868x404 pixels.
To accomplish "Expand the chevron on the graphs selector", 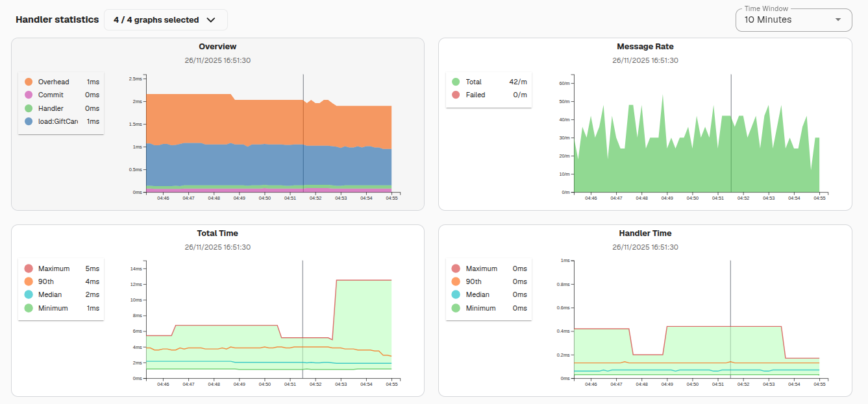I will point(210,19).
